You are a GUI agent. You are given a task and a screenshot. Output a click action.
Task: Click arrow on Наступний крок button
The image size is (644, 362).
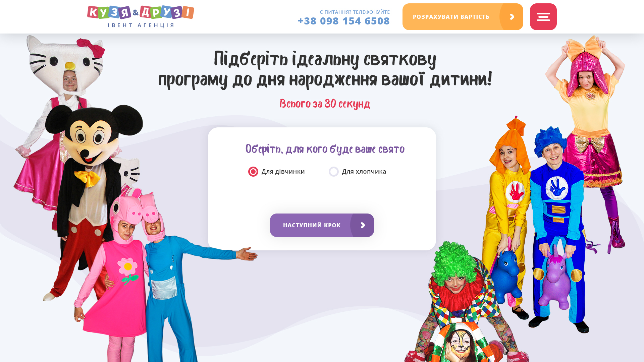pos(363,225)
